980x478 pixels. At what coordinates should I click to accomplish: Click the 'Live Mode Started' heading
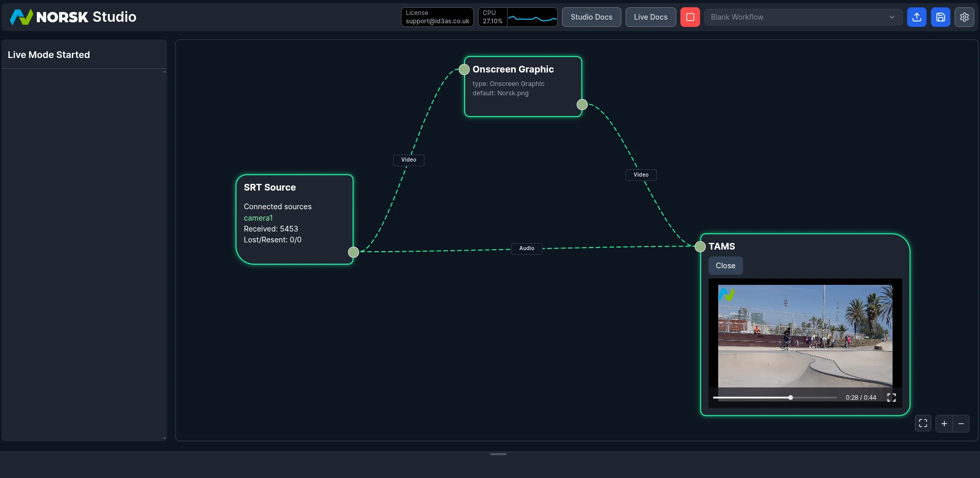coord(49,55)
